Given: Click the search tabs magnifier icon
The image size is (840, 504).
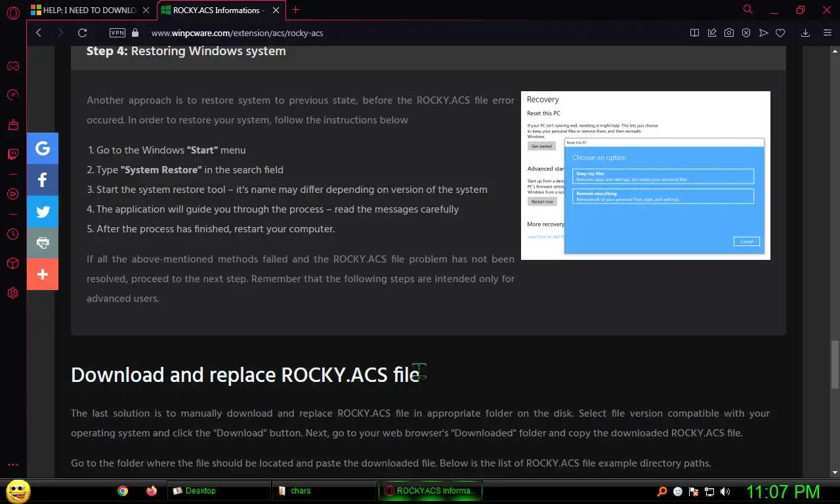Looking at the screenshot, I should coord(748,10).
